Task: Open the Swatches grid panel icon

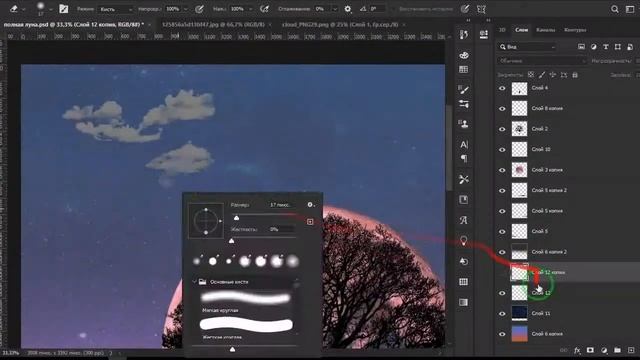Action: click(x=464, y=69)
